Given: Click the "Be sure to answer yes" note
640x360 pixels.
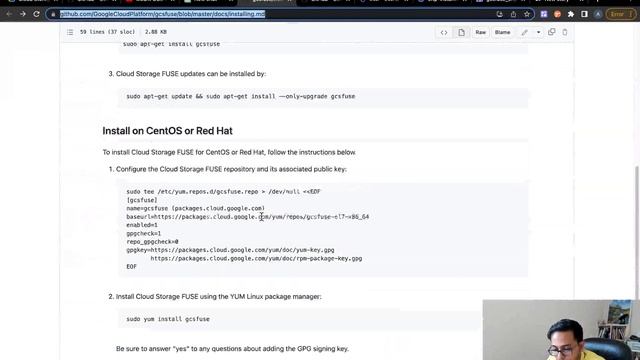Looking at the screenshot, I should 232,349.
